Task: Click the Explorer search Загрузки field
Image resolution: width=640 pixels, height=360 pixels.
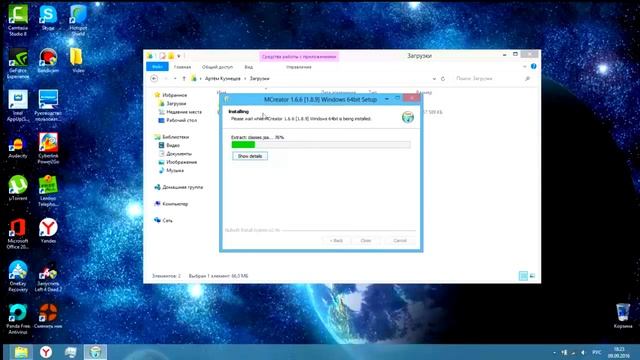Action: pos(493,78)
